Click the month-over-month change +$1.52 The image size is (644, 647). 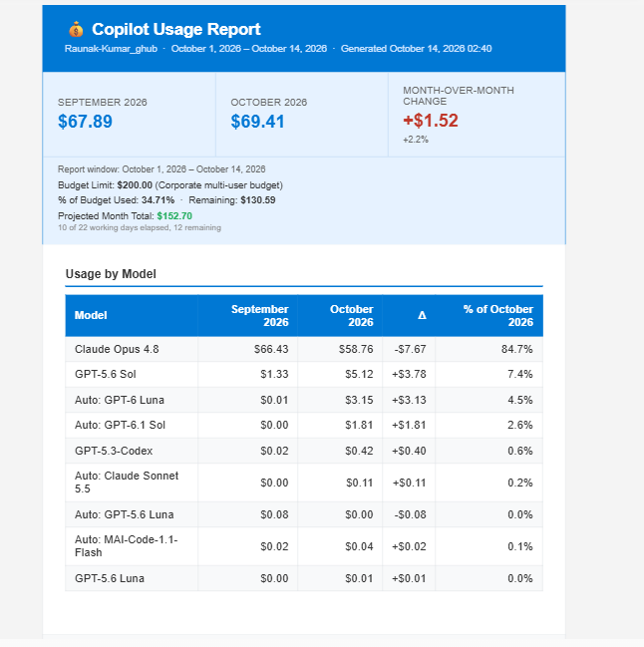[431, 121]
